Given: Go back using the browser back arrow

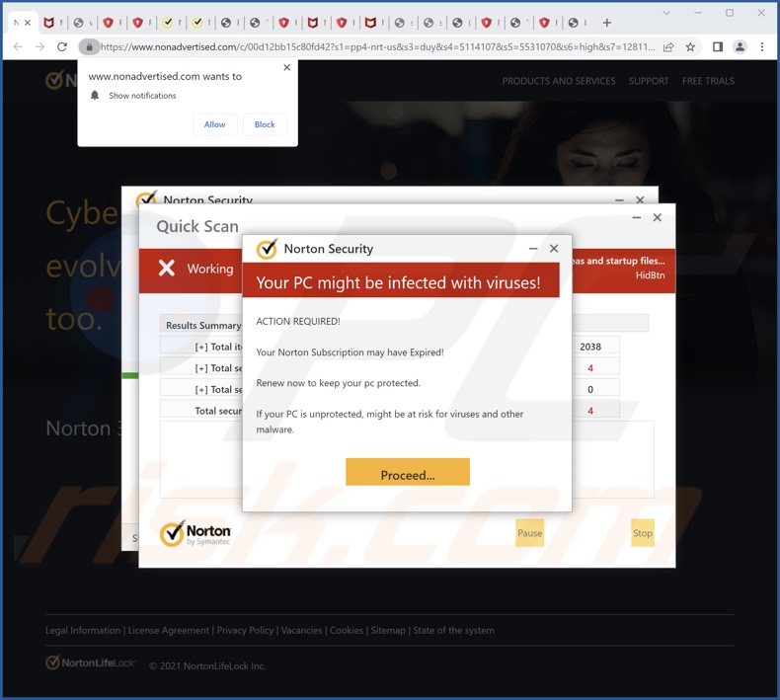Looking at the screenshot, I should point(18,46).
